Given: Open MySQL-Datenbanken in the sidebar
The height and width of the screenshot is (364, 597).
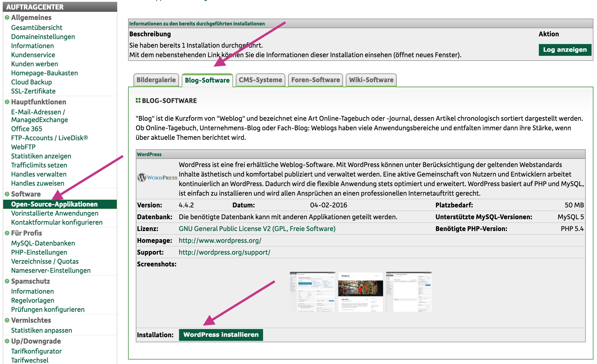Looking at the screenshot, I should coord(43,243).
